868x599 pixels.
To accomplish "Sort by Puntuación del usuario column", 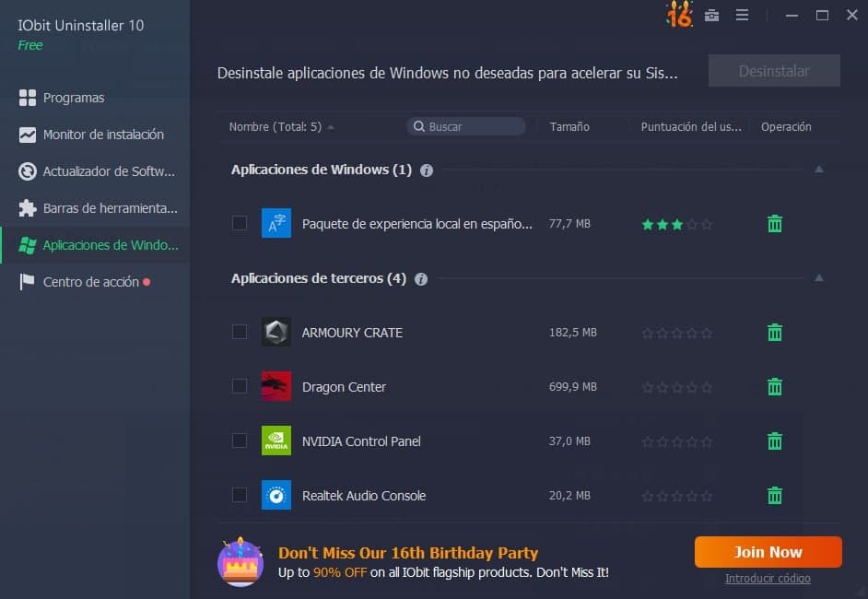I will [x=691, y=127].
